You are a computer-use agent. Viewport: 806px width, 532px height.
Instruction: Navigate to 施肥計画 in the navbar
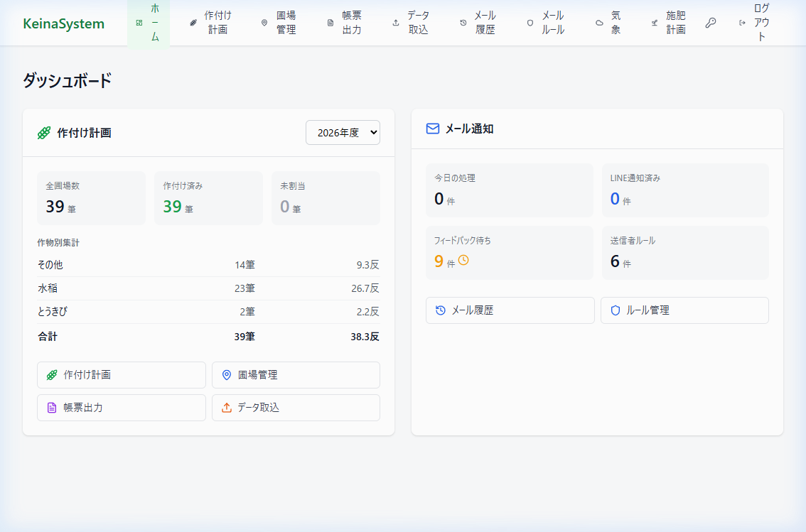tap(669, 23)
